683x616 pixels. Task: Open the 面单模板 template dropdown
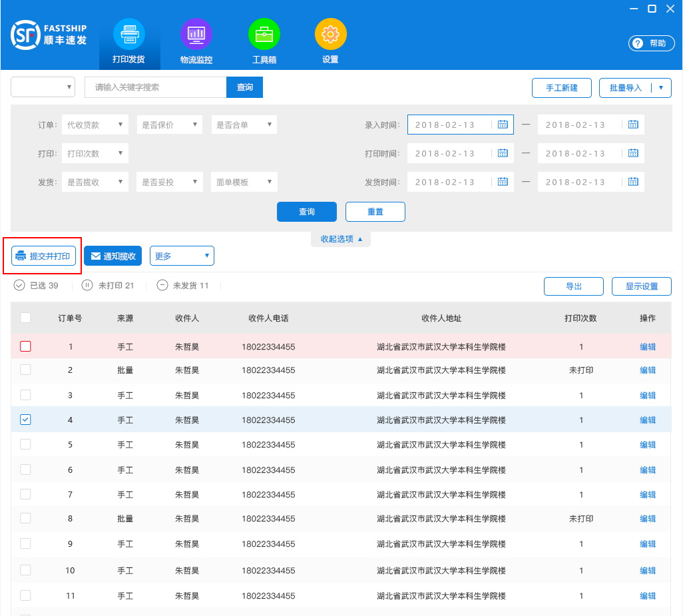[x=244, y=182]
